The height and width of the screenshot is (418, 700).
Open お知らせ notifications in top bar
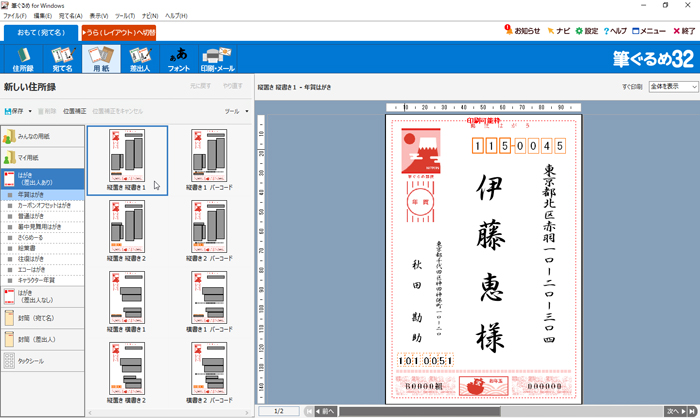[x=522, y=31]
